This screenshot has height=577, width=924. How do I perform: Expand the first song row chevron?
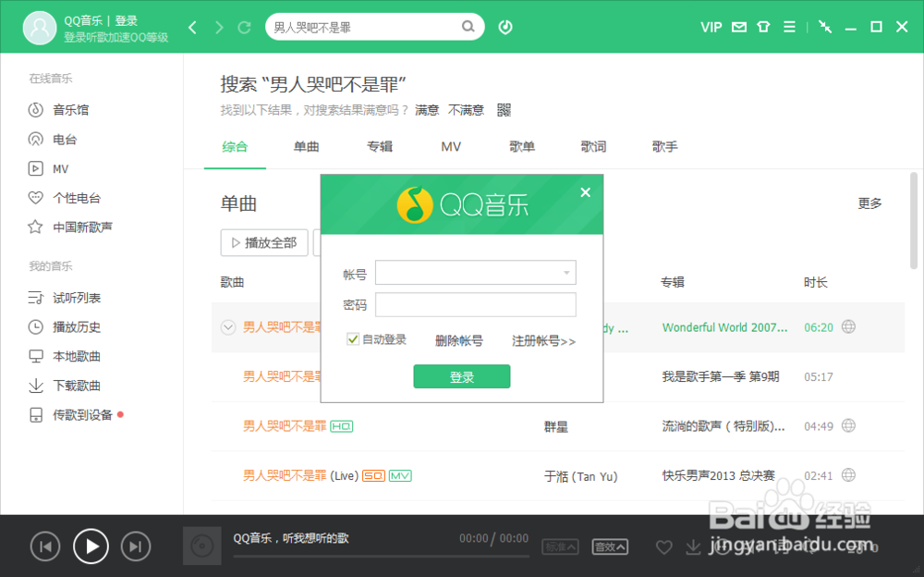tap(228, 326)
